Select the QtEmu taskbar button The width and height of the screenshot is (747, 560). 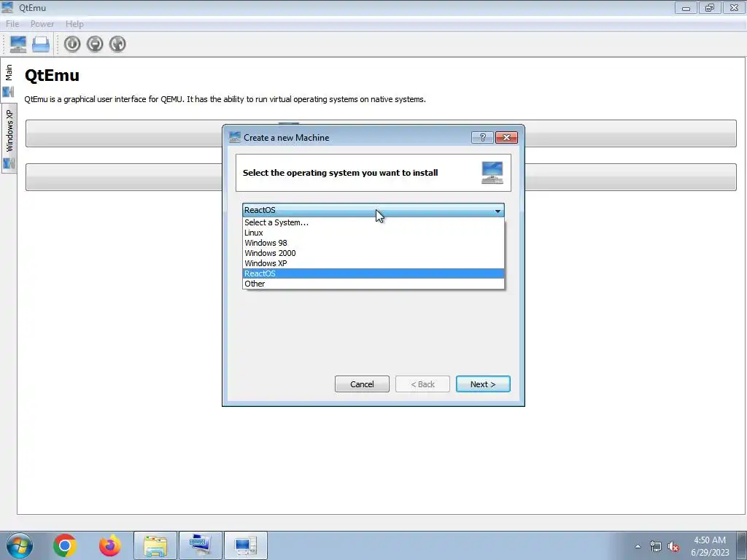point(246,545)
